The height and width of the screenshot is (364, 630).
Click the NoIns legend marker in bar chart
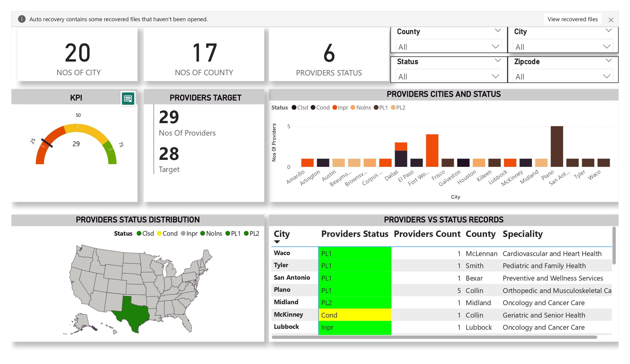tap(353, 107)
